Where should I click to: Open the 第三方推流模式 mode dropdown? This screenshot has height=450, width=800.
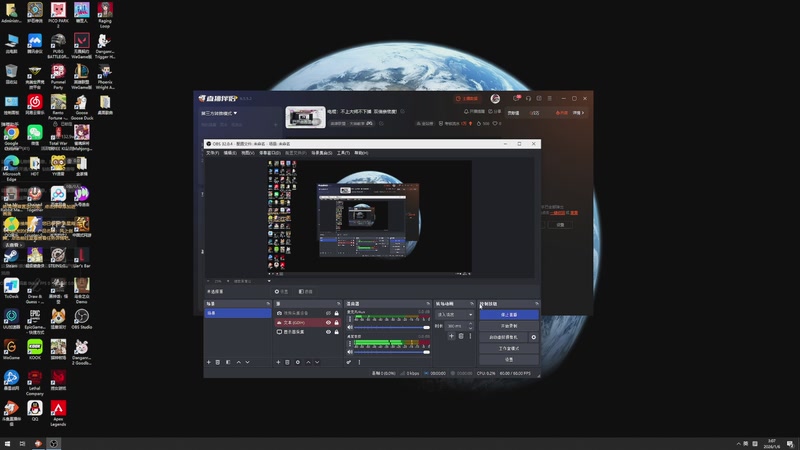pyautogui.click(x=219, y=113)
